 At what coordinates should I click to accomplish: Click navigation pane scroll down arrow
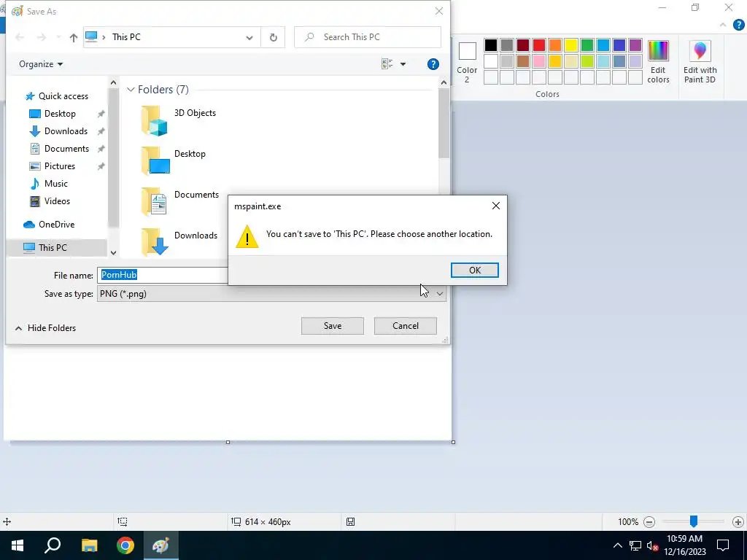point(113,253)
